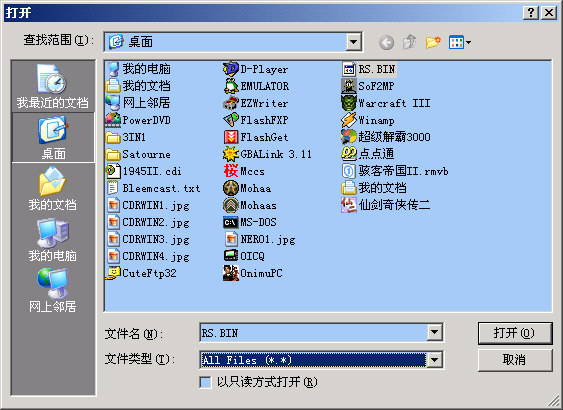The image size is (563, 410).
Task: Expand the 文件类型 All Files dropdown
Action: tap(434, 360)
